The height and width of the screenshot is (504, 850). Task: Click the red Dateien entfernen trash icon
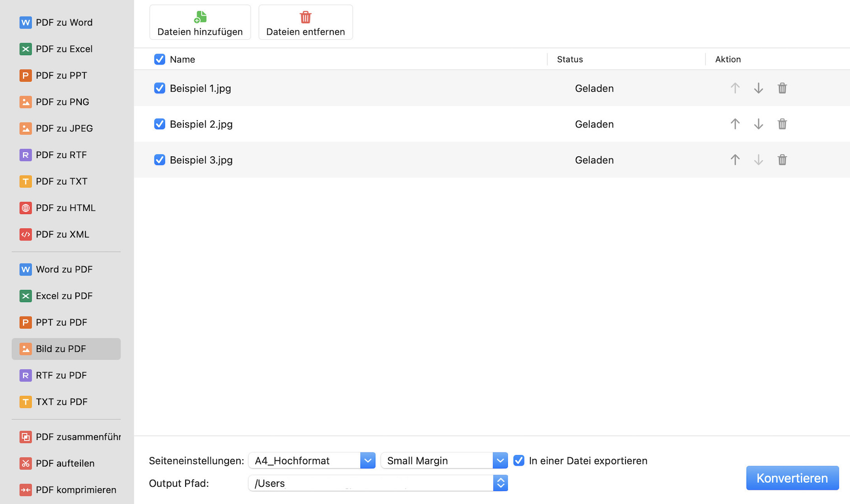tap(305, 17)
